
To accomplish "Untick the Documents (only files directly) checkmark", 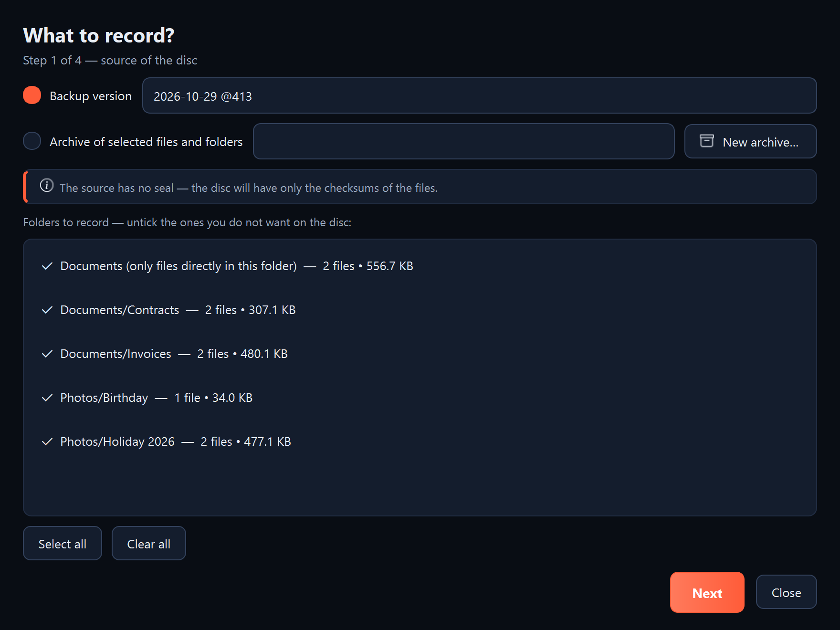I will pos(47,266).
